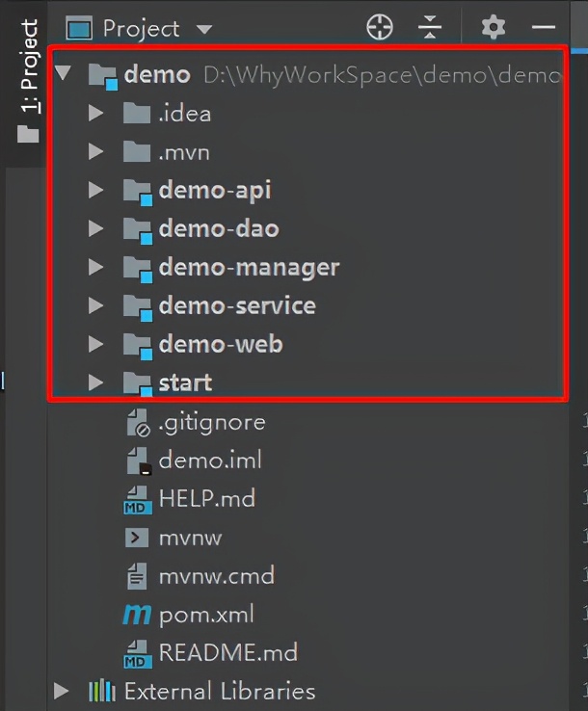Collapse the demo root folder
The width and height of the screenshot is (588, 711).
pos(64,74)
